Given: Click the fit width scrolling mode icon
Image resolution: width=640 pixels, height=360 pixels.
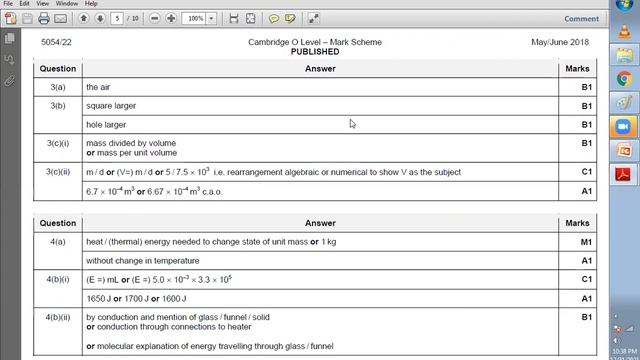Looking at the screenshot, I should tap(233, 18).
